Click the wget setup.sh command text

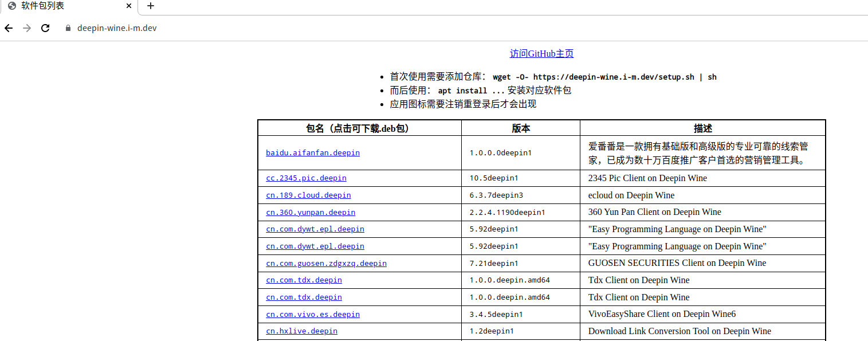click(x=604, y=77)
